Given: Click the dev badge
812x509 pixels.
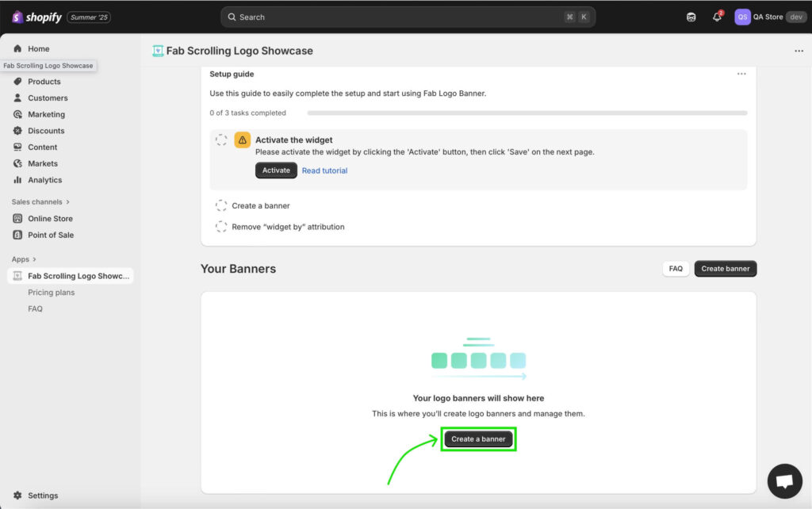Looking at the screenshot, I should coord(796,17).
